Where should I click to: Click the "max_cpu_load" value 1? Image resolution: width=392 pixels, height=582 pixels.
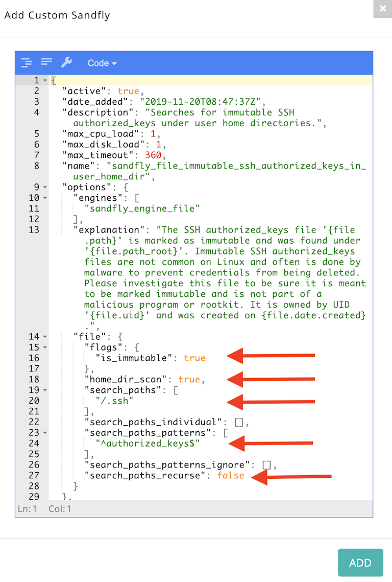pyautogui.click(x=153, y=134)
